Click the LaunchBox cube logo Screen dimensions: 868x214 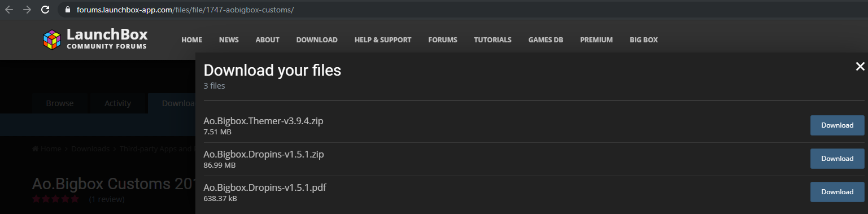point(52,39)
